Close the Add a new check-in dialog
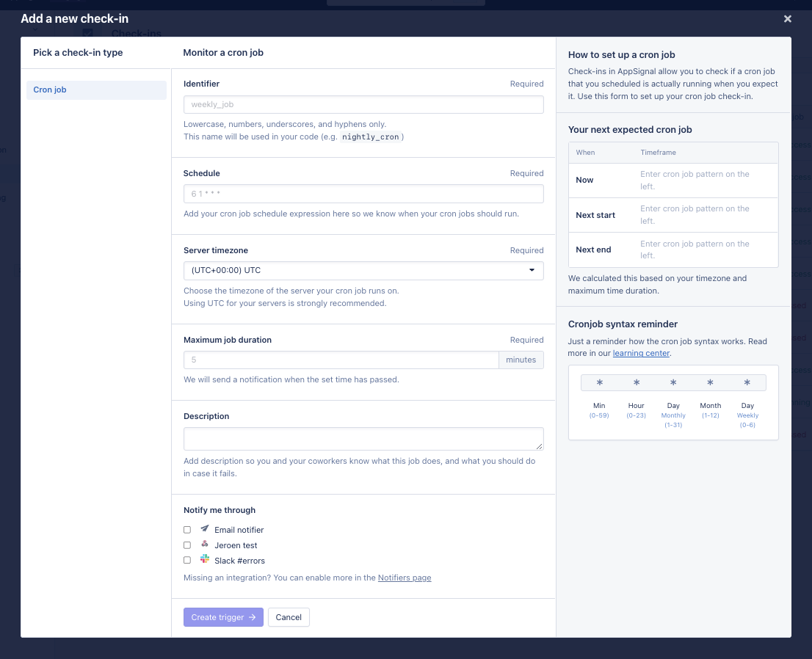The image size is (812, 659). [x=787, y=18]
